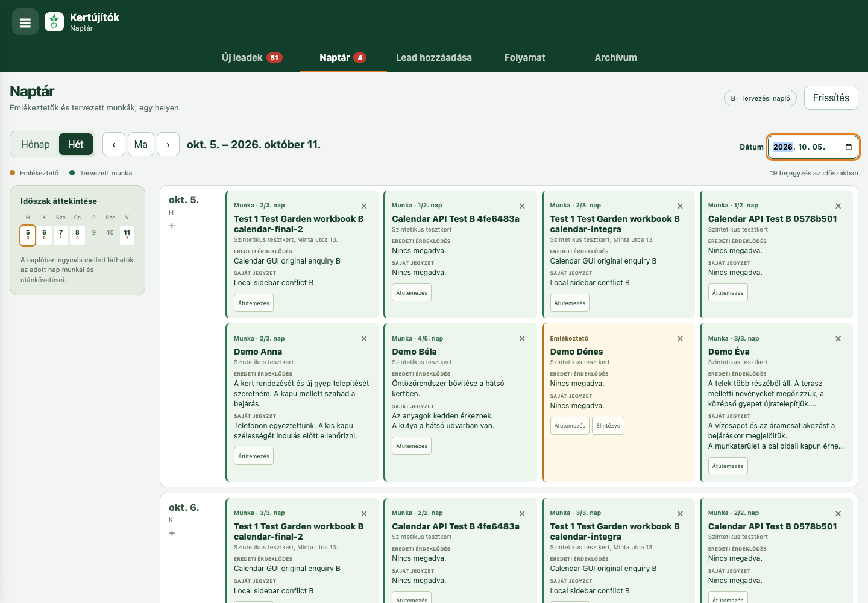868x603 pixels.
Task: Dismiss the Demo Anna card
Action: [364, 339]
